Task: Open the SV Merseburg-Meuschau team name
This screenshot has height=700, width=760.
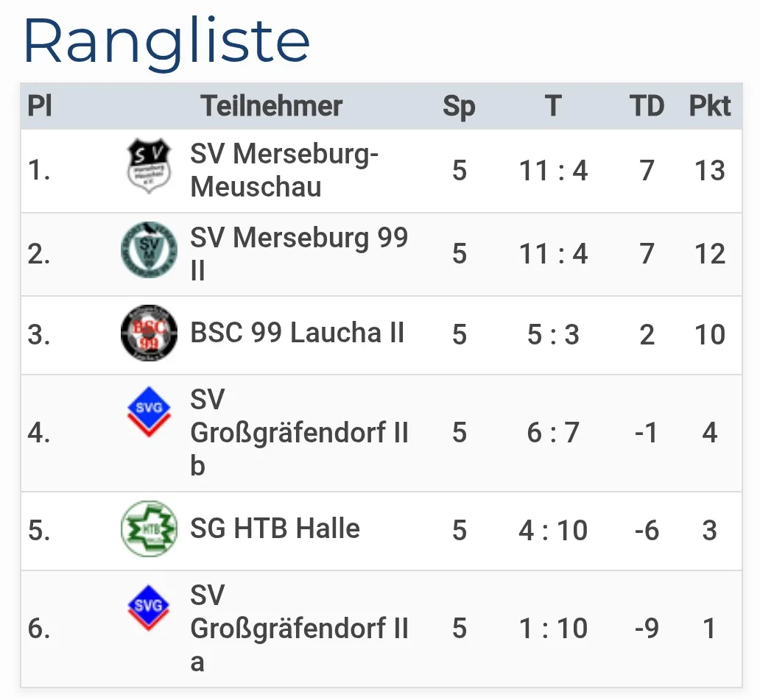Action: (x=284, y=170)
